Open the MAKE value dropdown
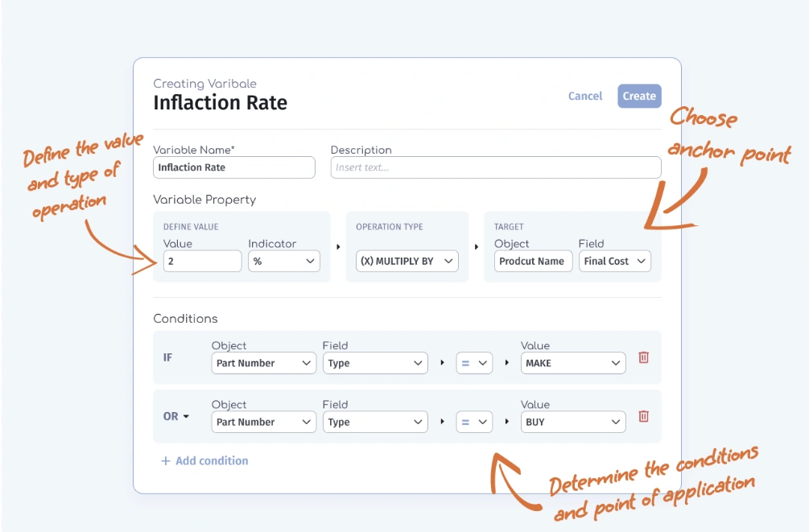 [x=573, y=363]
